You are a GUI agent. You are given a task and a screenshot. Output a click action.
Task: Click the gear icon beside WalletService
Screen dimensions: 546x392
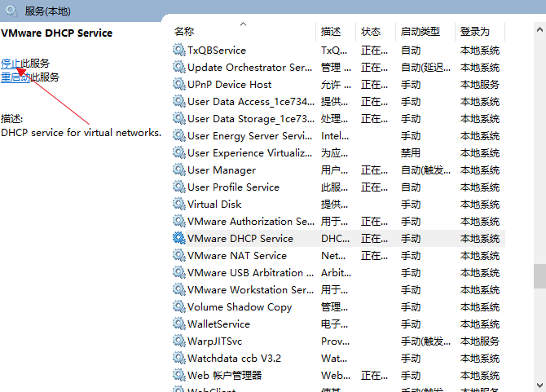click(179, 324)
